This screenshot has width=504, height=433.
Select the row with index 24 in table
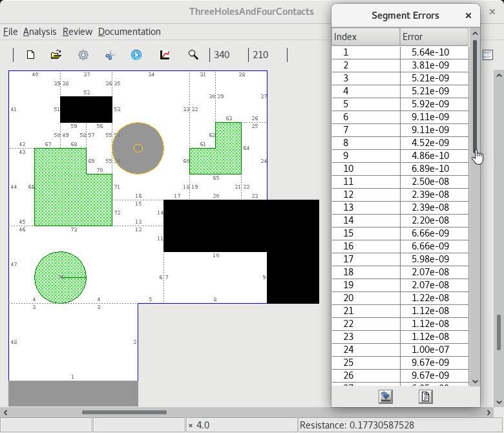pyautogui.click(x=400, y=350)
